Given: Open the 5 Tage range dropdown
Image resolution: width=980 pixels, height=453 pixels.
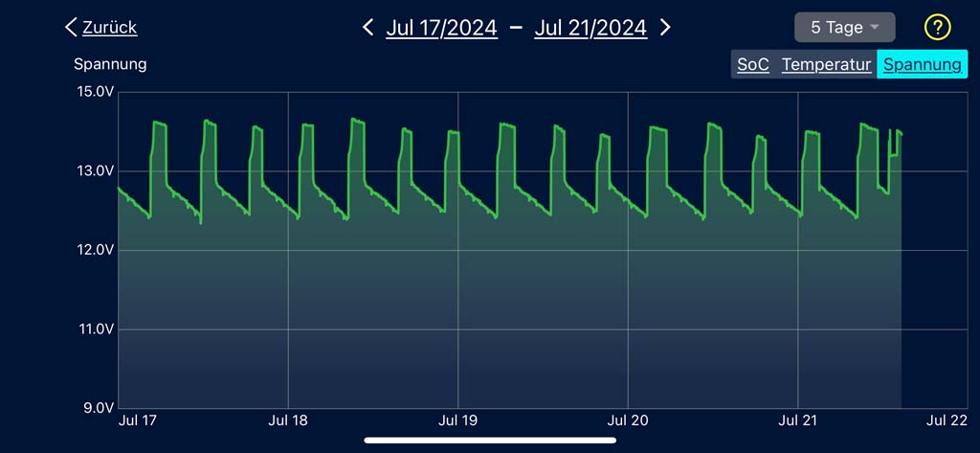Looking at the screenshot, I should 844,28.
